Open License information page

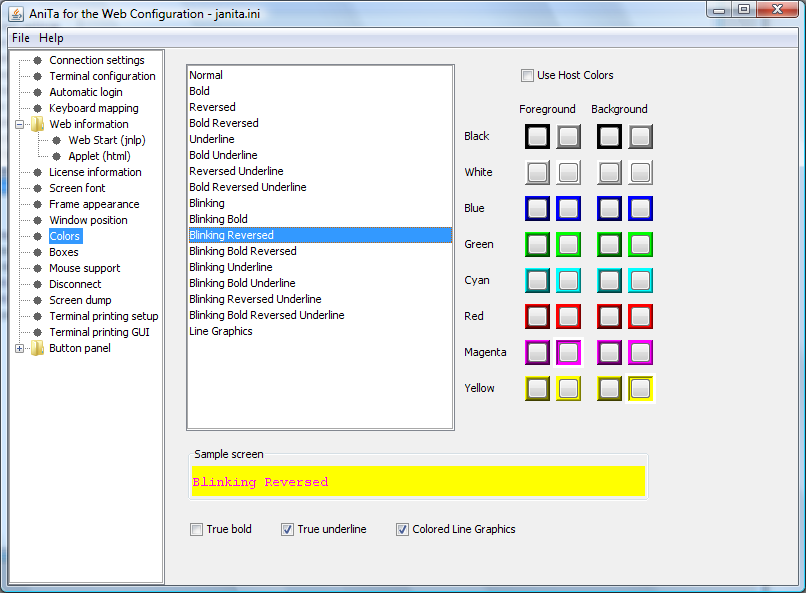(95, 172)
